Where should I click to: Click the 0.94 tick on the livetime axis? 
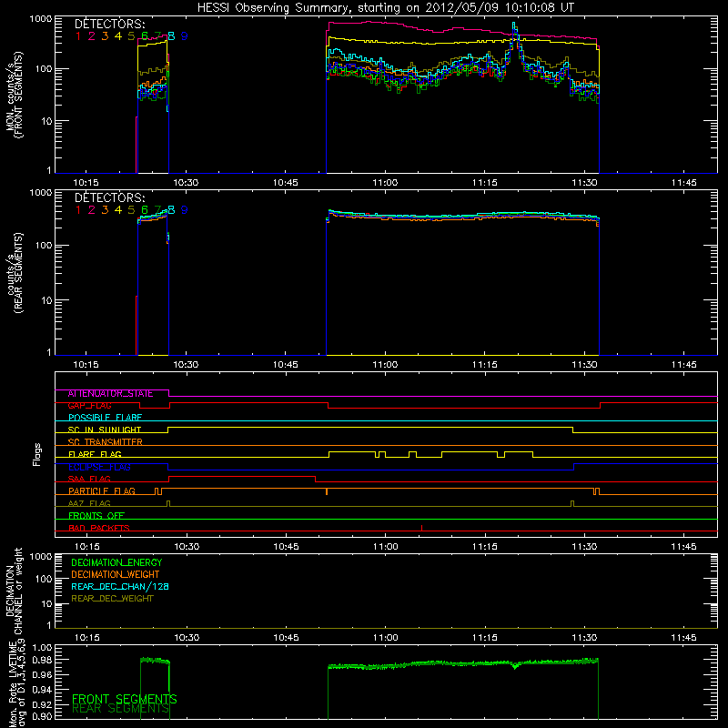(x=42, y=690)
